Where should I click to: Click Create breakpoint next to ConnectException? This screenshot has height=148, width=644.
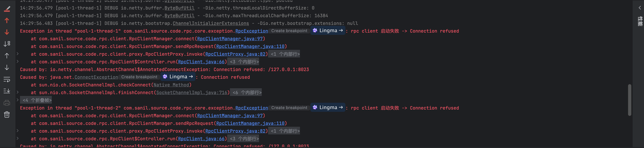(x=139, y=77)
